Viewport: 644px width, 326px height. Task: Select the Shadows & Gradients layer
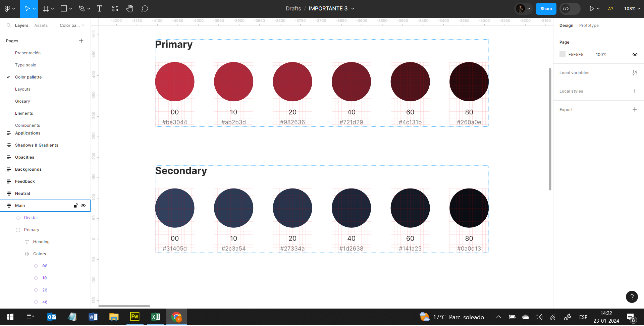coord(37,145)
